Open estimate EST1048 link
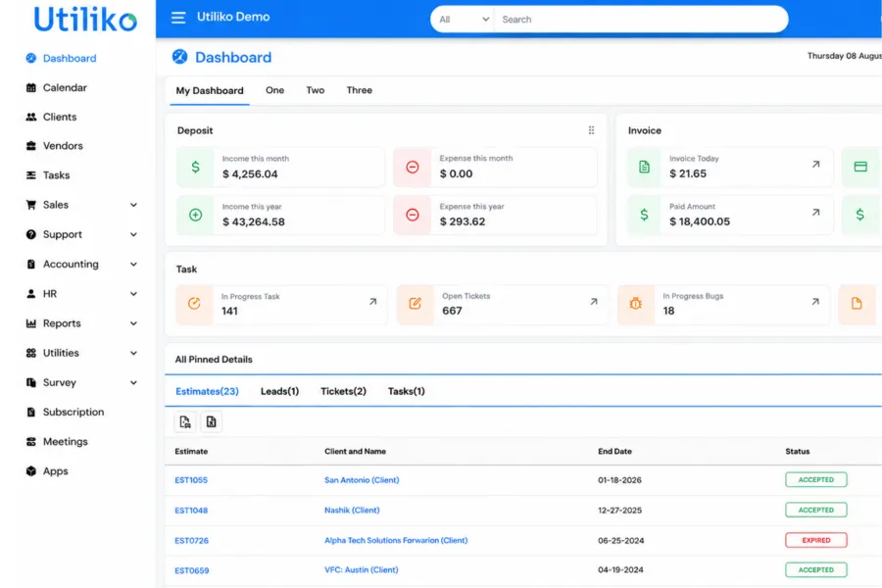This screenshot has height=588, width=882. pyautogui.click(x=191, y=511)
